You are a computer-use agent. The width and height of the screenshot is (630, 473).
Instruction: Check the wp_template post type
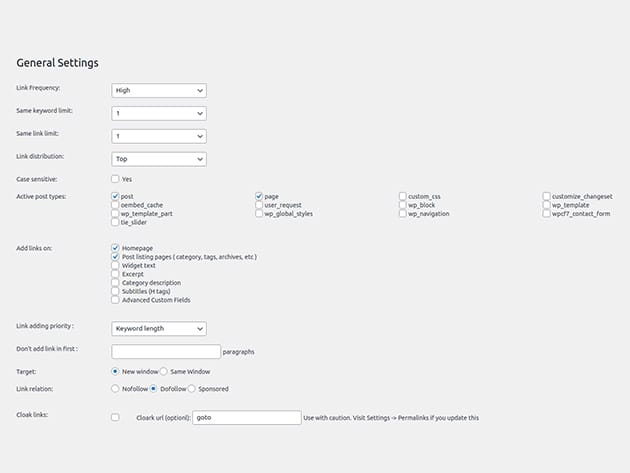(x=546, y=205)
